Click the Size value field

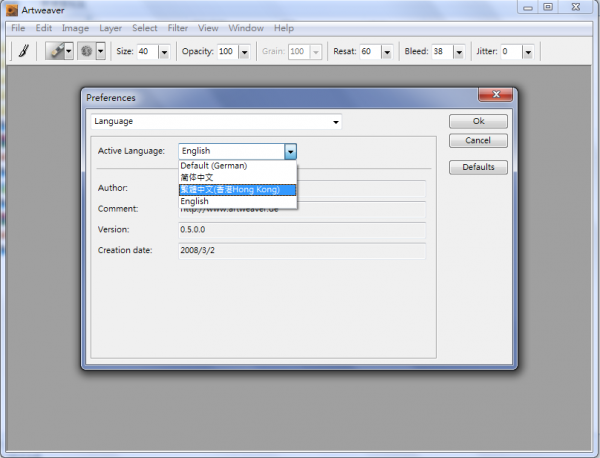(147, 51)
